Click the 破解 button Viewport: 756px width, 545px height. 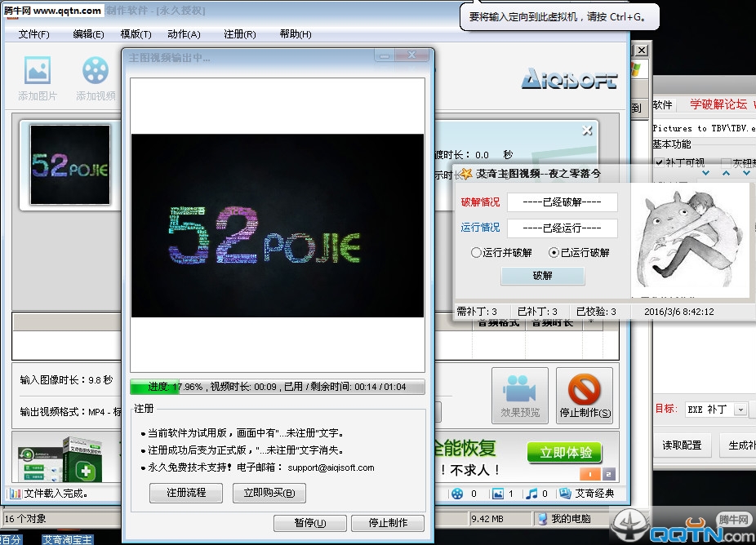542,276
